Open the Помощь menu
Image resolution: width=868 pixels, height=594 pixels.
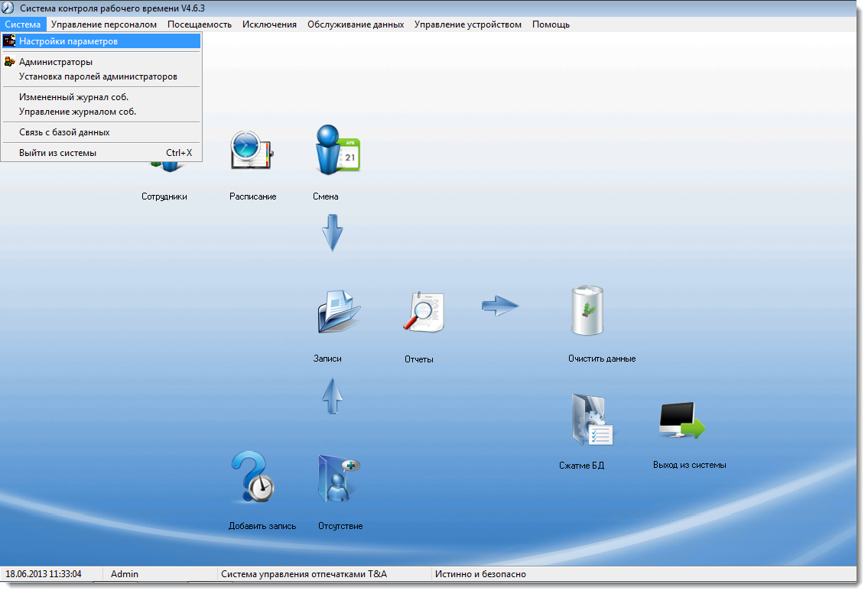[551, 24]
